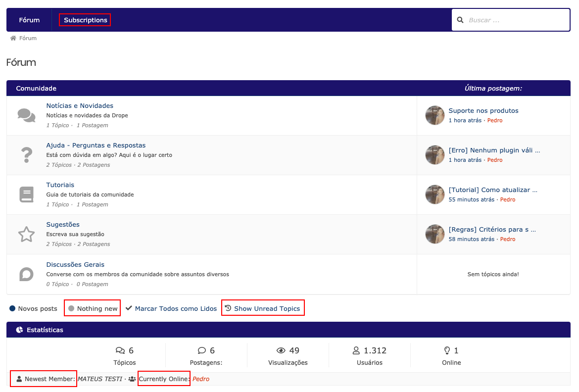Open the Fórum tab in navigation bar
The height and width of the screenshot is (392, 579).
pyautogui.click(x=29, y=20)
